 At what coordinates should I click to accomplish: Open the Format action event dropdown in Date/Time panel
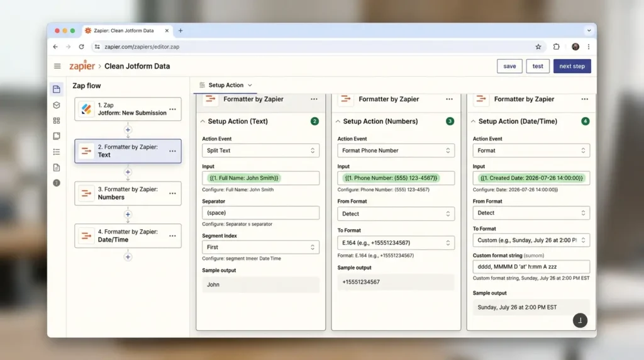point(531,150)
